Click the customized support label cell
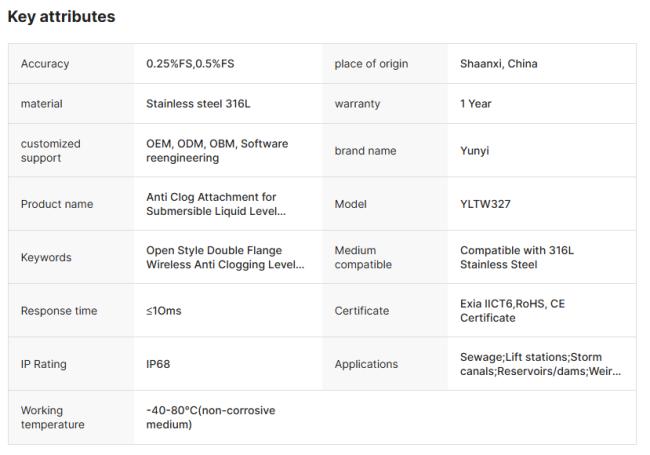 pyautogui.click(x=51, y=151)
